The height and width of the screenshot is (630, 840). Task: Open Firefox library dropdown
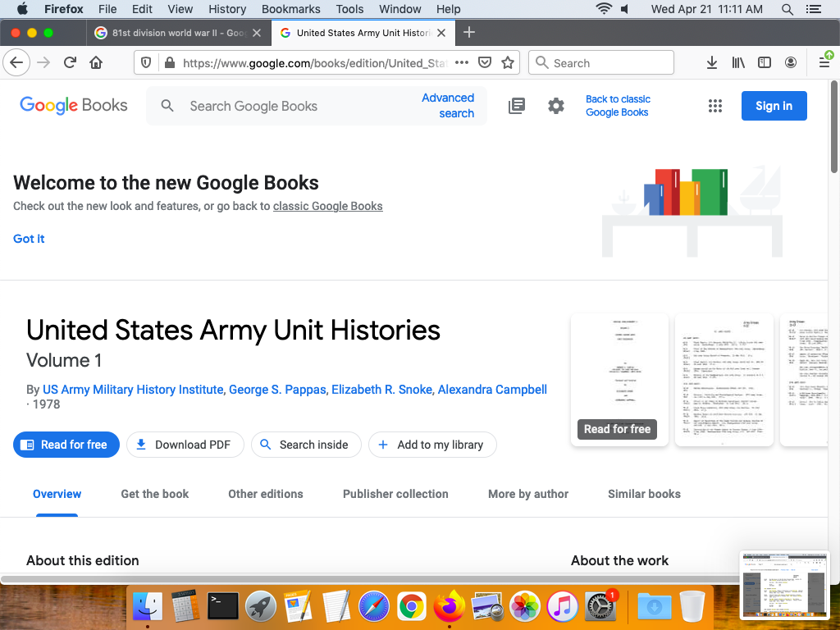point(738,63)
